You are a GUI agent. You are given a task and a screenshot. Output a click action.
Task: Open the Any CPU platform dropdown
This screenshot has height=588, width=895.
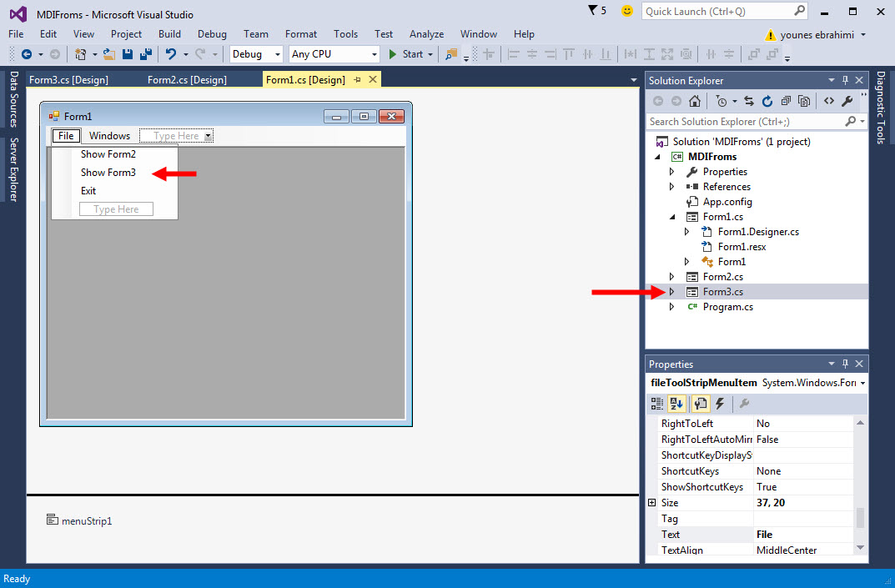(x=334, y=54)
